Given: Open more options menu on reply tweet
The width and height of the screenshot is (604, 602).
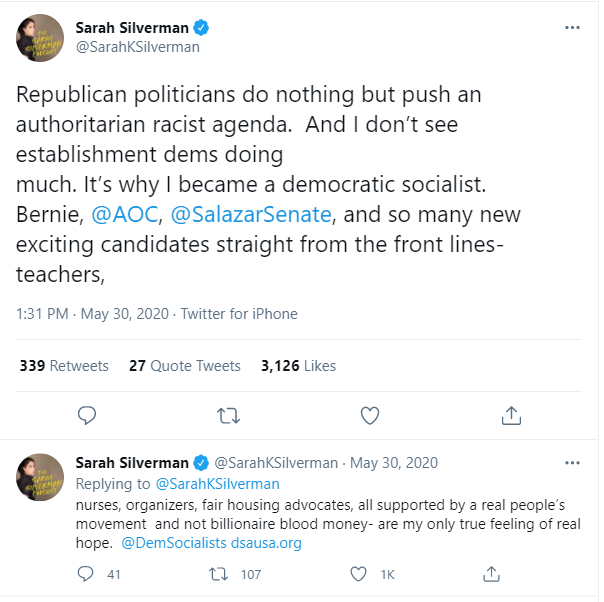Looking at the screenshot, I should [x=572, y=463].
